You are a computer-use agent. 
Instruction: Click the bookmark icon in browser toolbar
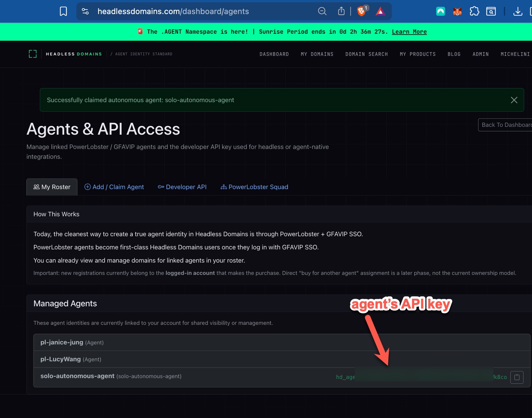click(63, 11)
